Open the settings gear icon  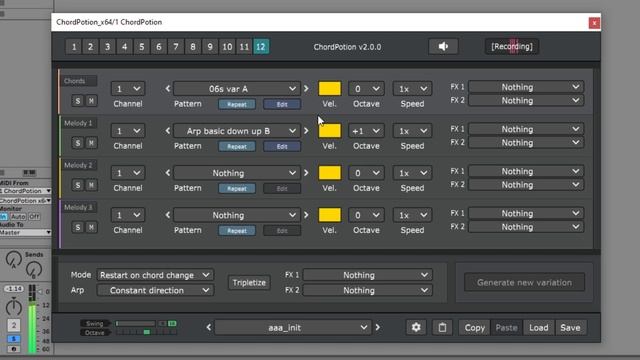pyautogui.click(x=416, y=327)
